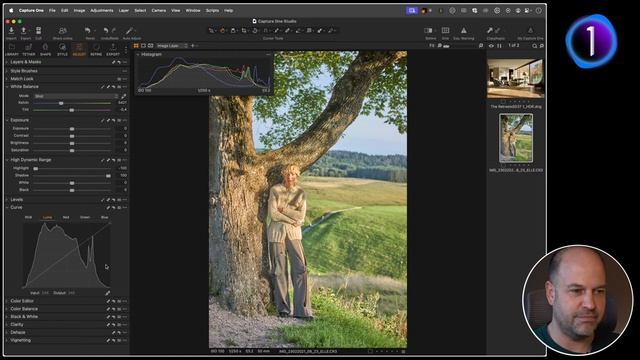This screenshot has width=640, height=360.
Task: Click the browser search magnifier icon
Action: tap(534, 46)
